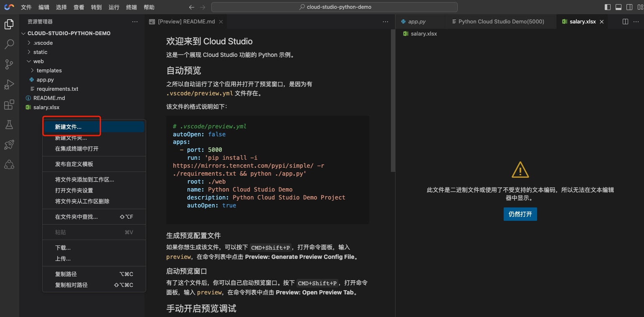The image size is (644, 317).
Task: Switch to the Python Cloud Studio Demo(5000) tab
Action: pyautogui.click(x=501, y=22)
